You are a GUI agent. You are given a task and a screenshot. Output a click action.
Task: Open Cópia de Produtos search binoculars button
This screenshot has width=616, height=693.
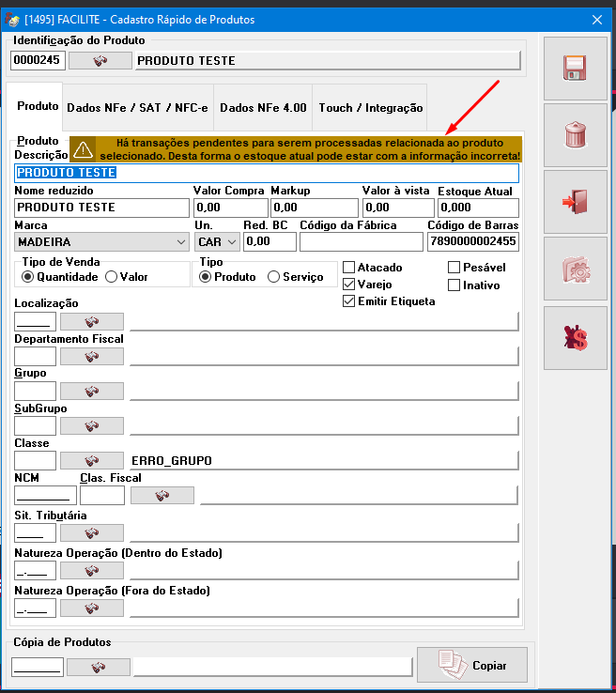pos(99,667)
